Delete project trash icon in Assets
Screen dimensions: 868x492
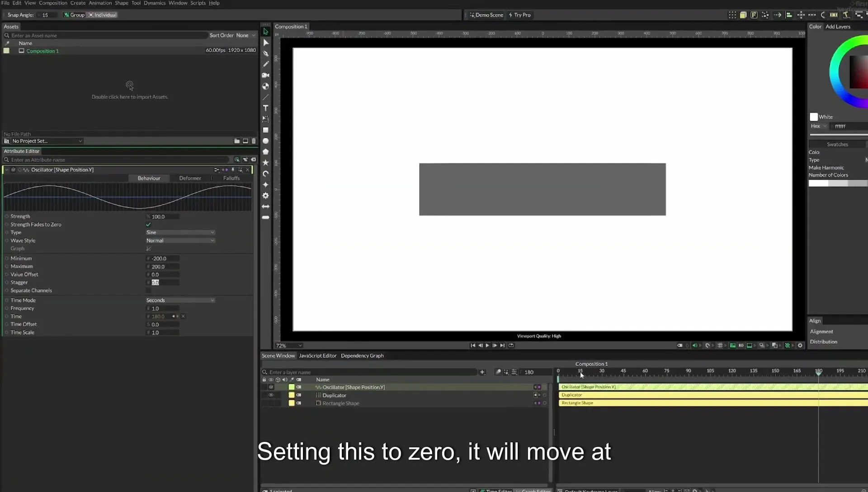254,141
